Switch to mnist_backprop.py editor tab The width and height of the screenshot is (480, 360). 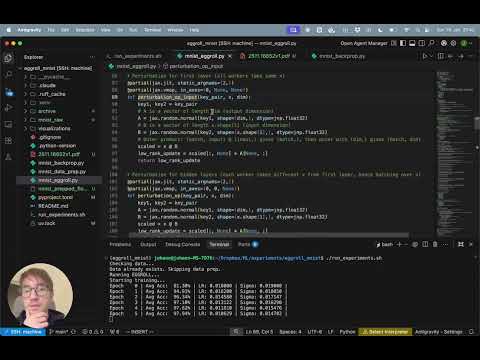pos(339,56)
